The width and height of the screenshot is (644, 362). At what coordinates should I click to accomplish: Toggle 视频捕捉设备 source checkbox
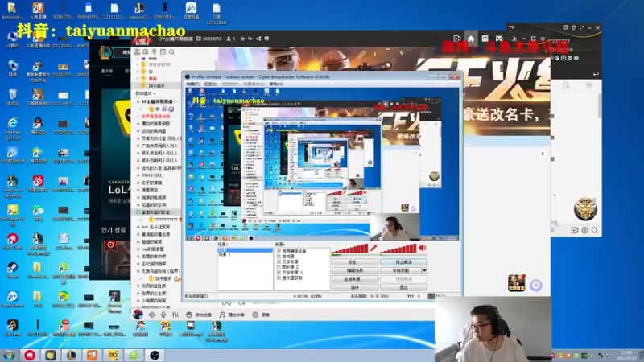click(279, 251)
